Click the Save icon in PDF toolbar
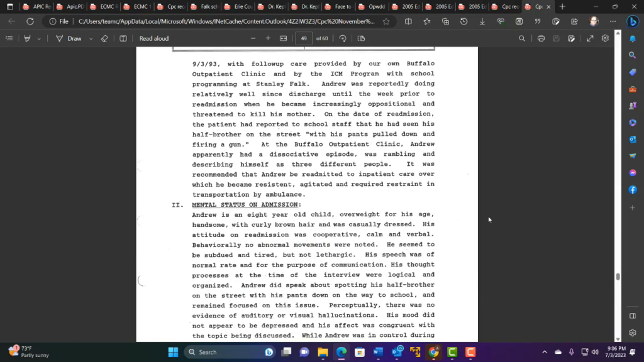The image size is (644, 362). [x=556, y=38]
